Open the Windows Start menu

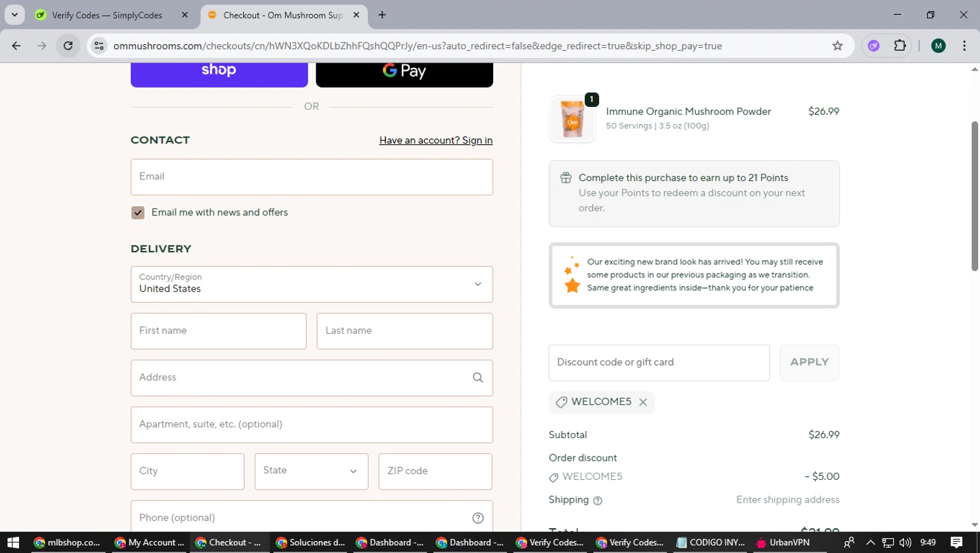click(x=13, y=543)
